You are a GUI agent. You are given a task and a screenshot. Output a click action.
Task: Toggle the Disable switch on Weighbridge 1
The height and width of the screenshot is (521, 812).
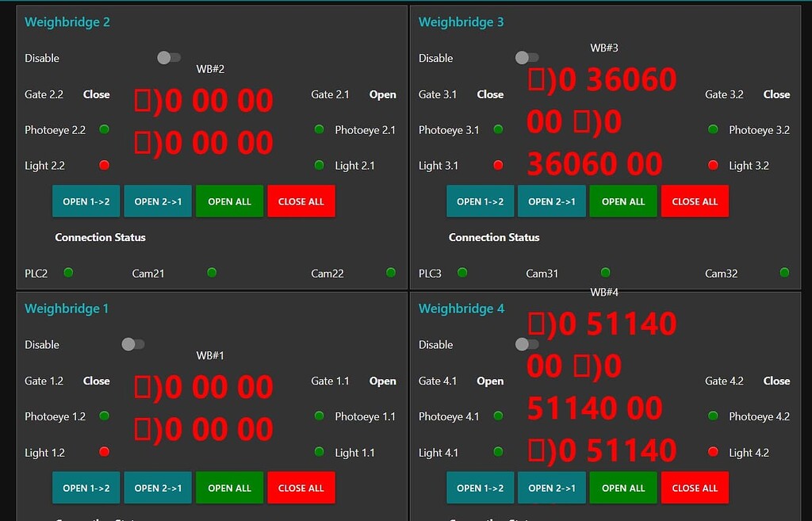click(132, 343)
